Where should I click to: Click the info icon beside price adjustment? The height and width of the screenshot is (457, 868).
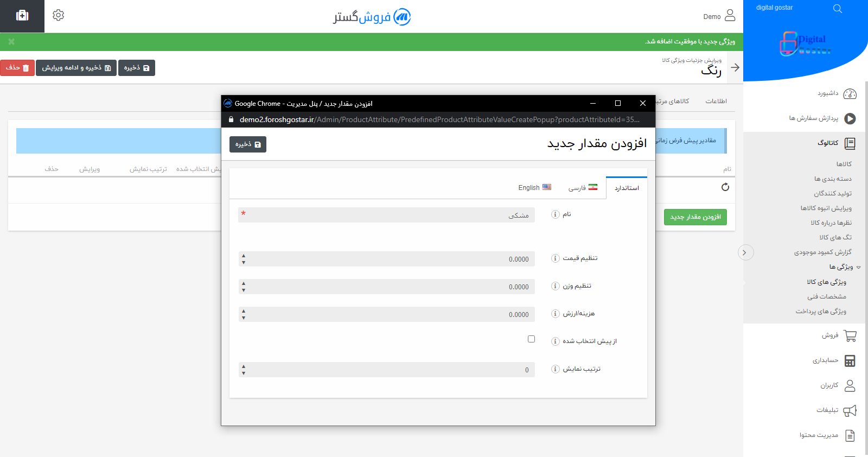(555, 258)
